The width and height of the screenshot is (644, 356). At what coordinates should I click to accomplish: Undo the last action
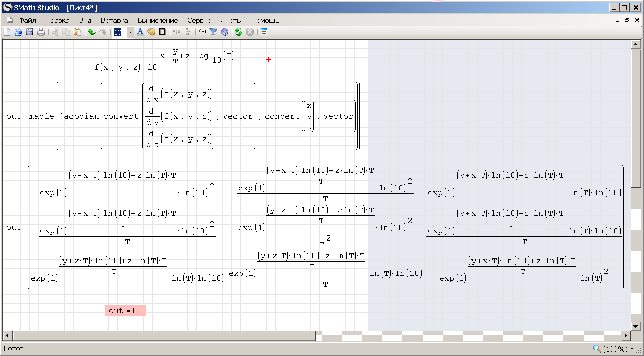click(91, 32)
